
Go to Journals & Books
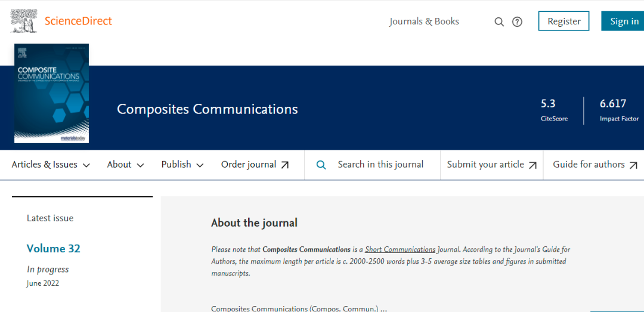coord(424,21)
